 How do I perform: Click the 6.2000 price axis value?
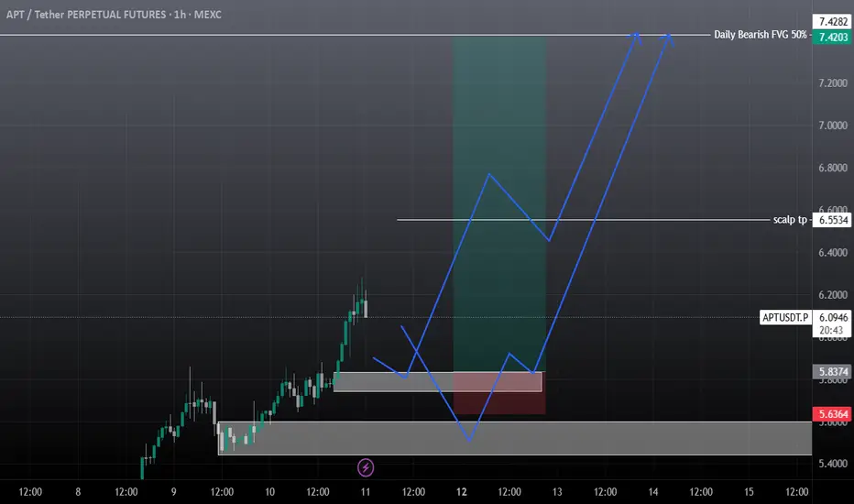click(833, 295)
